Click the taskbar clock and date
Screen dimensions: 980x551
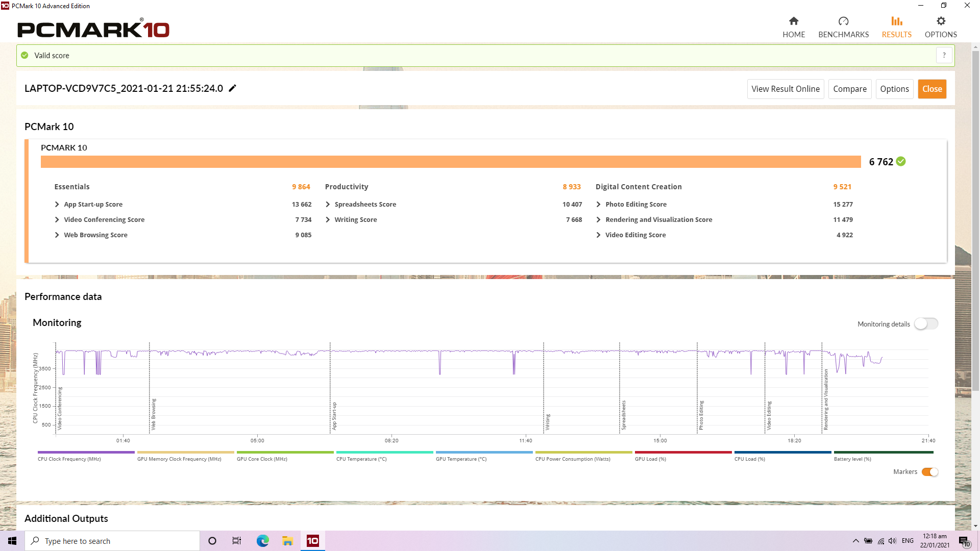pyautogui.click(x=935, y=541)
